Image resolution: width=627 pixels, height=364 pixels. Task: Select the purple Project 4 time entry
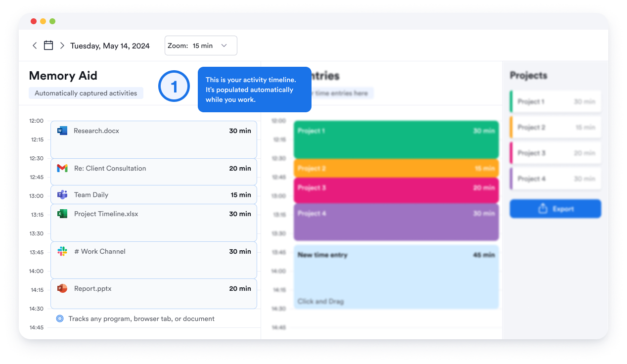click(x=396, y=222)
